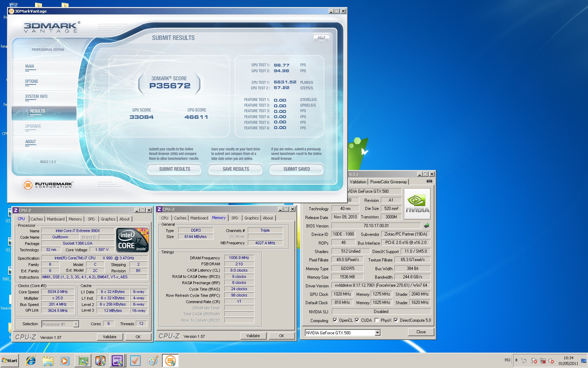Open SYSTEM INFO in 3DMark sidebar

[36, 96]
